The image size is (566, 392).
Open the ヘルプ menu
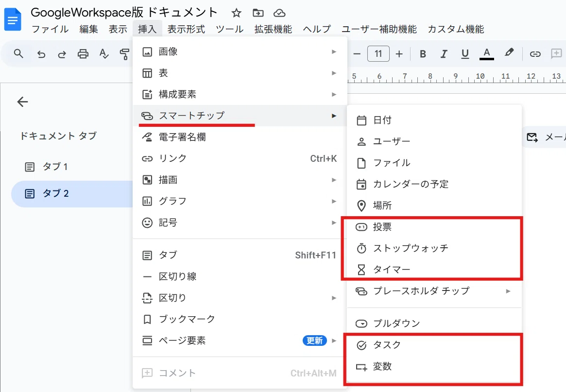[317, 29]
